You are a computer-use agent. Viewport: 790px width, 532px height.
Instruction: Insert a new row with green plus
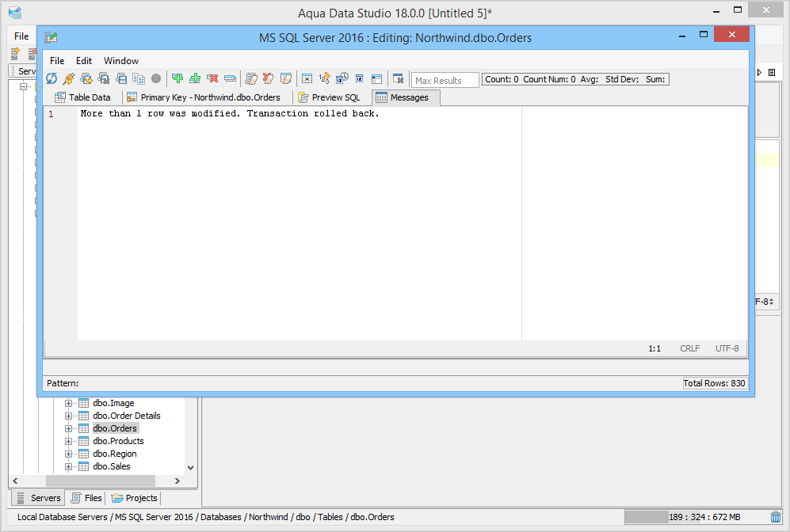click(177, 78)
